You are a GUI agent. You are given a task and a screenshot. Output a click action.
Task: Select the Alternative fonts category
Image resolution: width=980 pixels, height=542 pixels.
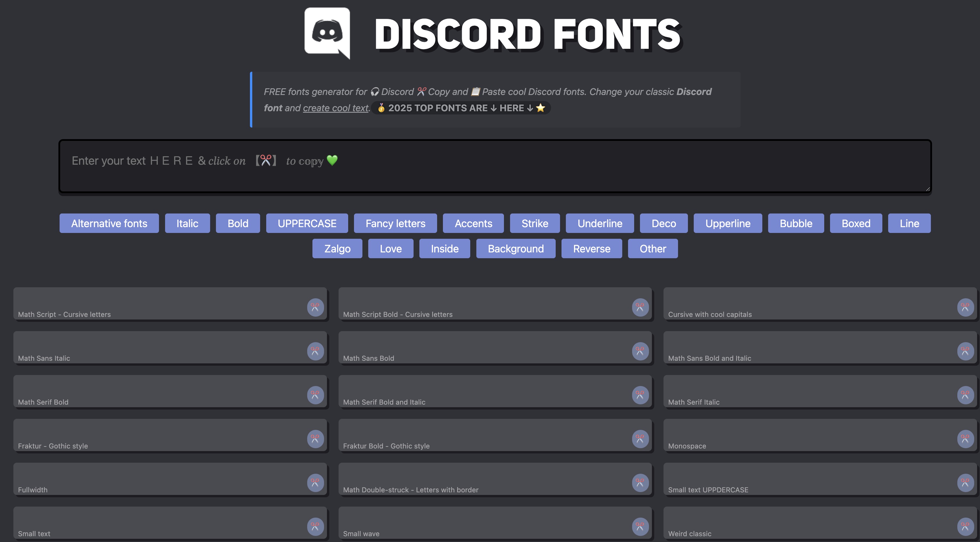pyautogui.click(x=109, y=223)
